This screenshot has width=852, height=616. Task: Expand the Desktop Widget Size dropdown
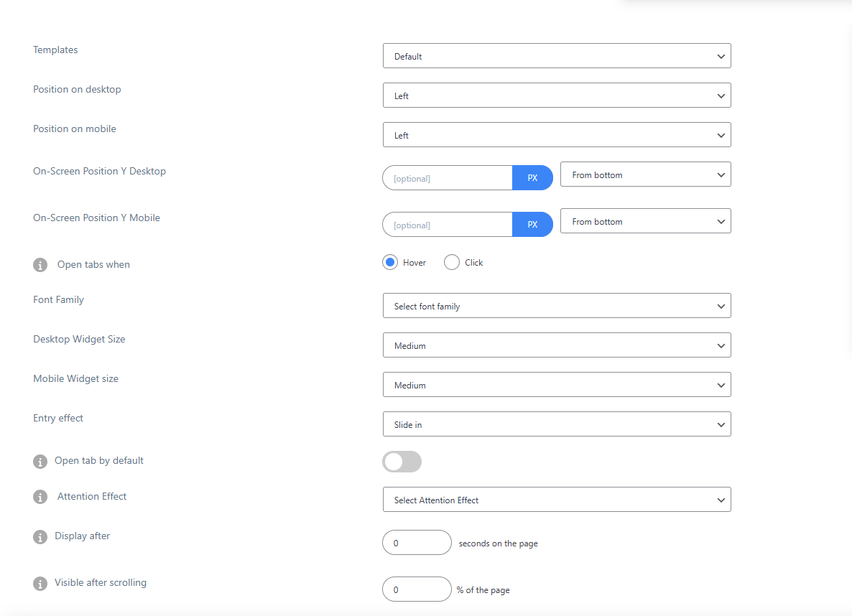coord(557,345)
